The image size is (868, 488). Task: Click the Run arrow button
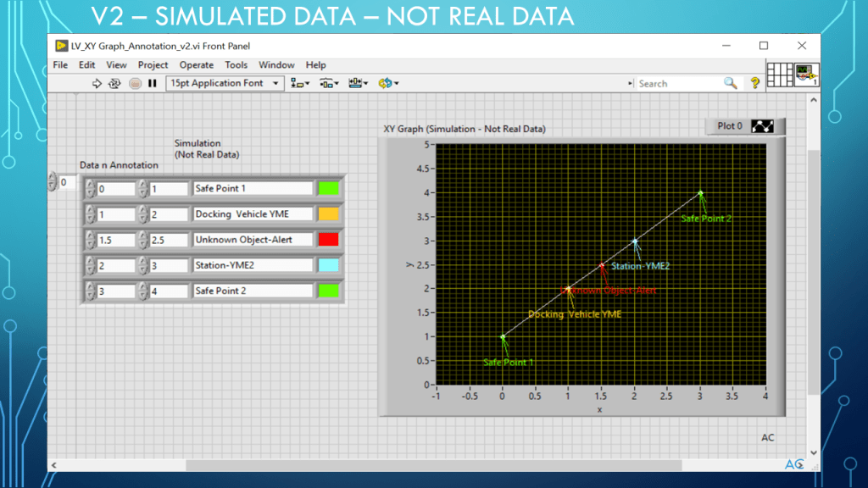click(97, 83)
